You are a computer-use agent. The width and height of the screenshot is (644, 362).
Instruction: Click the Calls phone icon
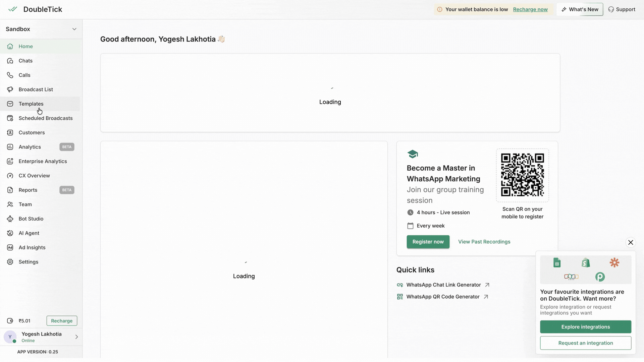10,75
